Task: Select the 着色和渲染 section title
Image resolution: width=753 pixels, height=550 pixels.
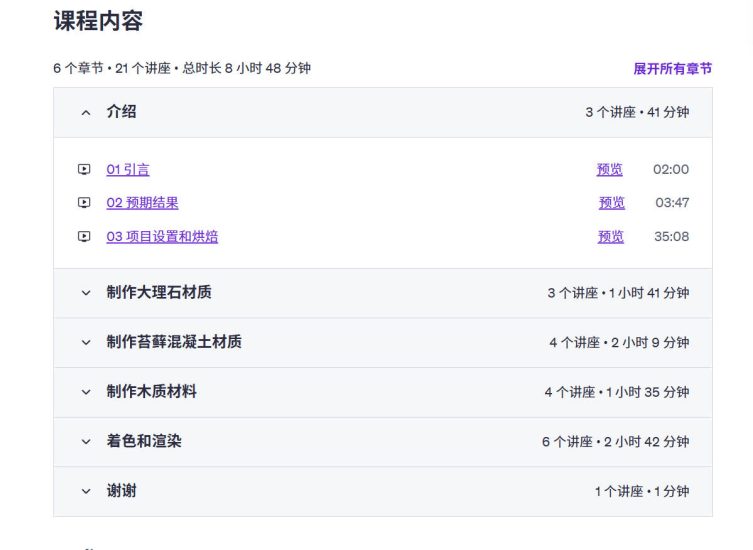Action: click(x=144, y=441)
